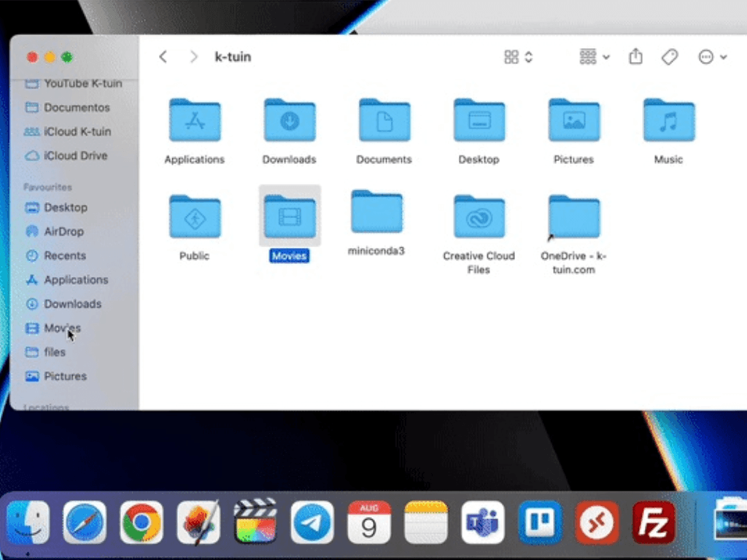This screenshot has width=747, height=560.
Task: Open the Creative Cloud Files folder
Action: 479,216
